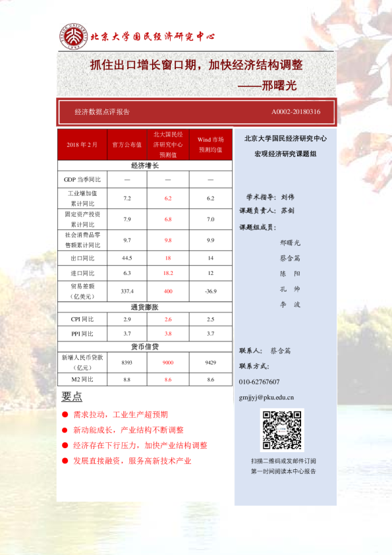Click the banner label 经济数据点评报告
This screenshot has width=392, height=555.
click(x=102, y=112)
